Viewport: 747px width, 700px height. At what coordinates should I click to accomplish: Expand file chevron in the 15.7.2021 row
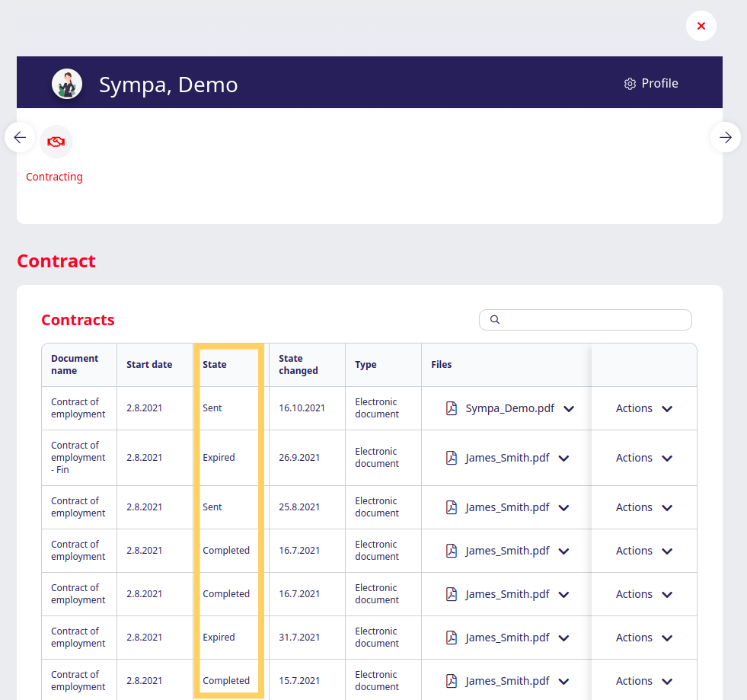(564, 682)
